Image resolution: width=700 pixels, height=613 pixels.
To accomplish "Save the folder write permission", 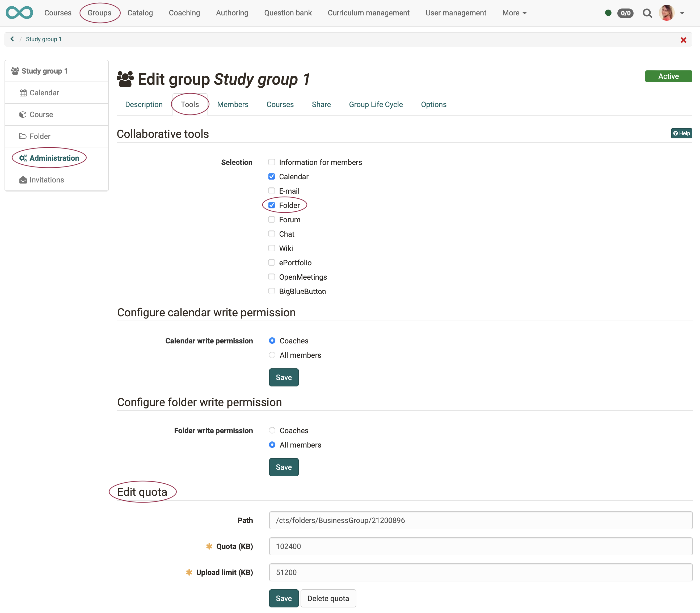I will (283, 467).
